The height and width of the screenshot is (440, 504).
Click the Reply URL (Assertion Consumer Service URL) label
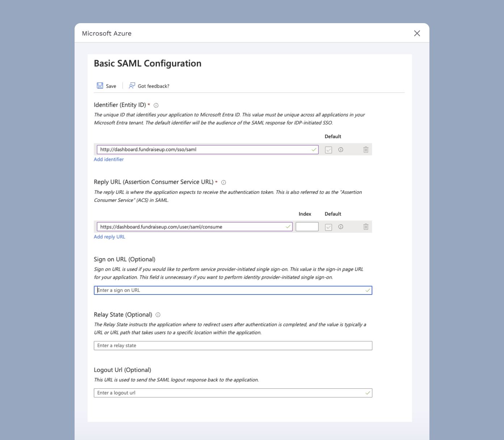click(x=154, y=182)
